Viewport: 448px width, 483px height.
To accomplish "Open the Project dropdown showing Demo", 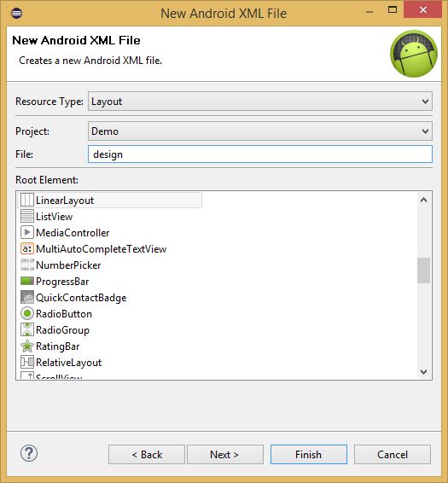I will point(260,131).
